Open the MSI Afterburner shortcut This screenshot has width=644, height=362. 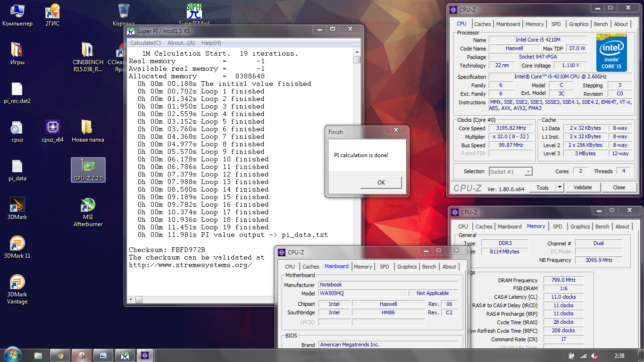point(88,212)
